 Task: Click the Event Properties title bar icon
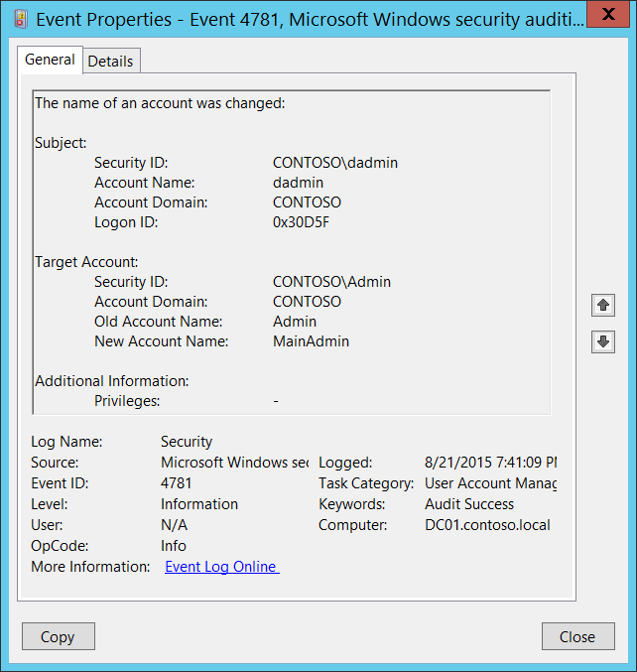20,17
